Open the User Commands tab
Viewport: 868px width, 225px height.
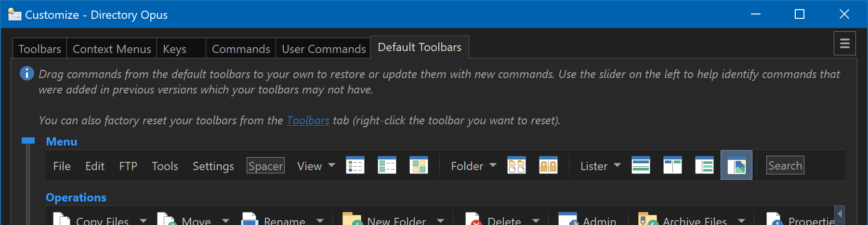(323, 49)
